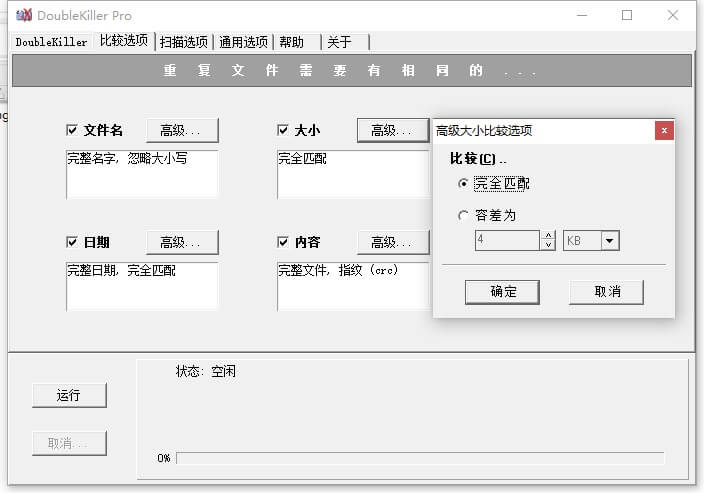Switch to the 扫描选项 tab
This screenshot has width=704, height=493.
184,42
